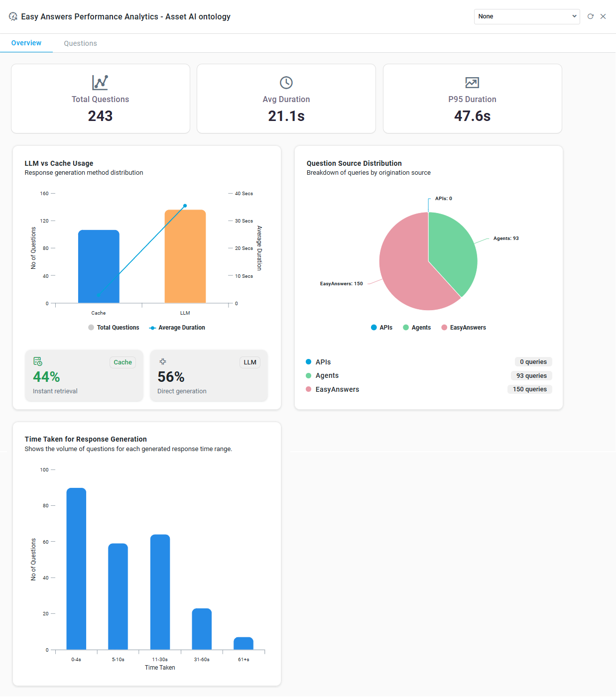This screenshot has width=616, height=697.
Task: Click the 0-4s bar in response chart
Action: coord(76,569)
